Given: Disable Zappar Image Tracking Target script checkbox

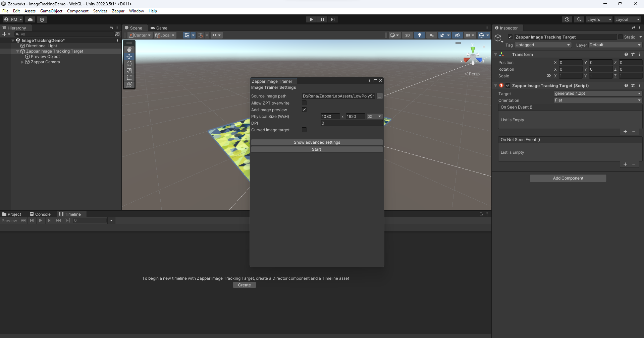Looking at the screenshot, I should point(508,86).
